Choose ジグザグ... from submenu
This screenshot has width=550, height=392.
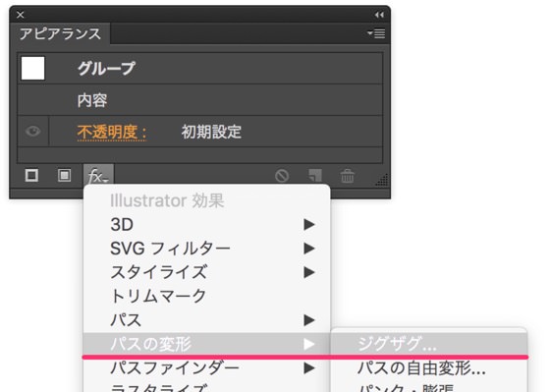429,344
